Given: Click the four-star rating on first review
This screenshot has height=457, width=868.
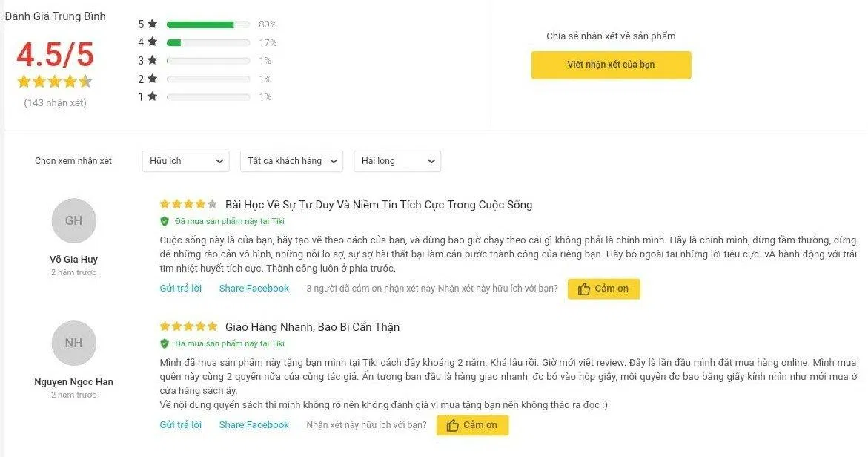Looking at the screenshot, I should pyautogui.click(x=188, y=204).
